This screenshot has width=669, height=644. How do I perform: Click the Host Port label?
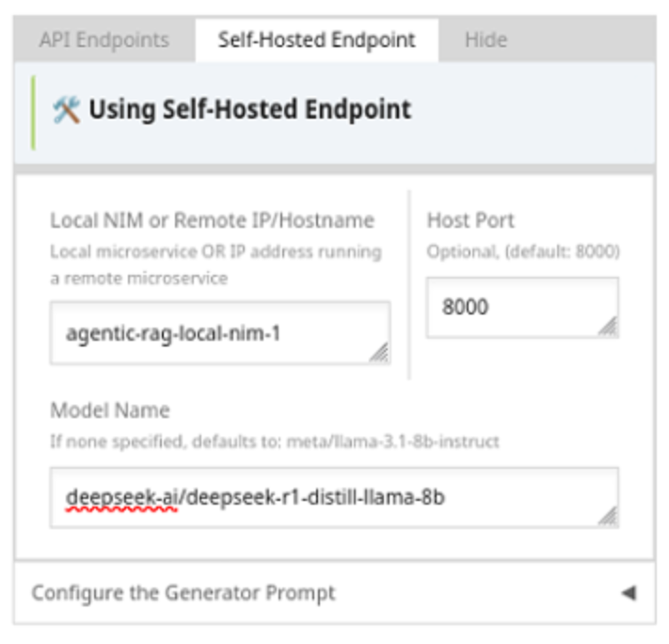tap(470, 220)
